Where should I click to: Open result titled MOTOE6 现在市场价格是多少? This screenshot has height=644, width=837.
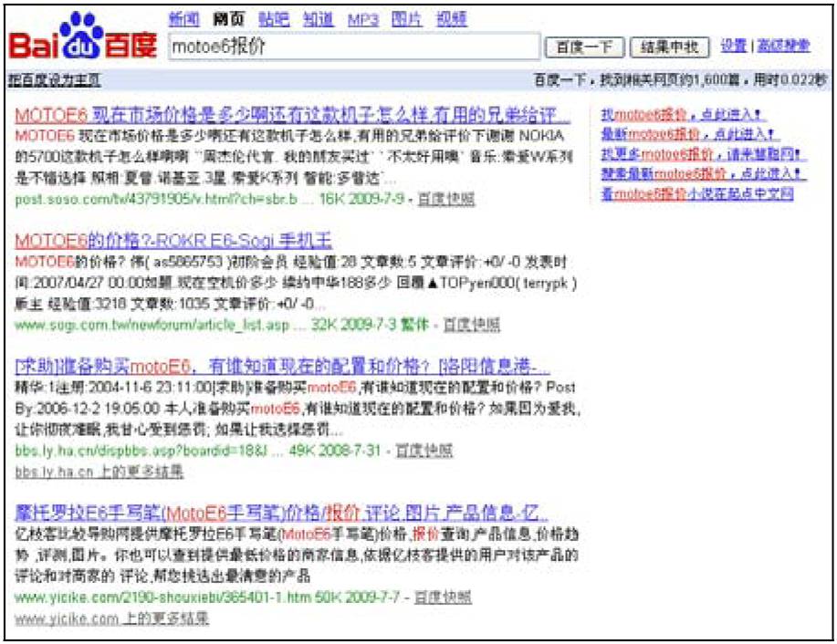point(292,115)
